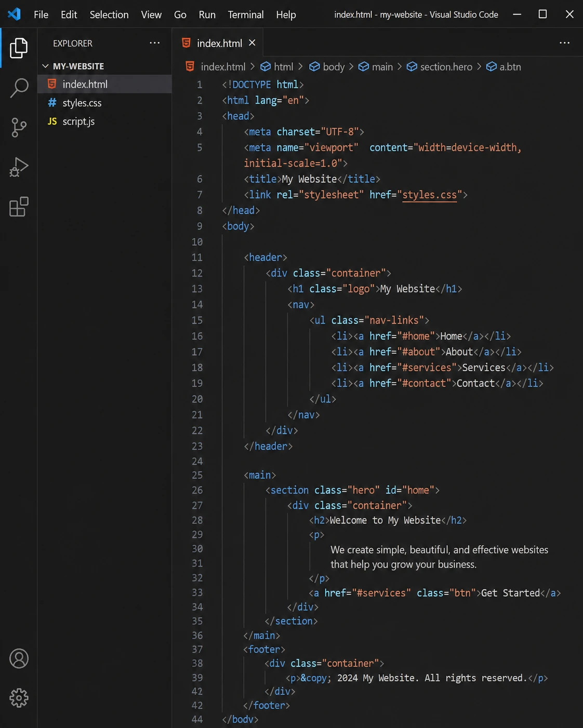The height and width of the screenshot is (728, 583).
Task: Click HTML file icon on index.html tab
Action: [186, 43]
